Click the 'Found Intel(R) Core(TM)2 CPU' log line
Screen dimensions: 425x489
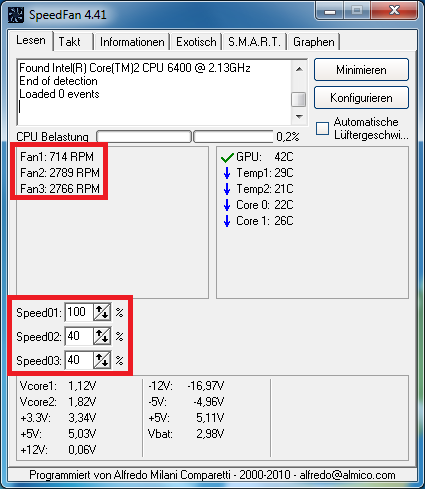[135, 68]
